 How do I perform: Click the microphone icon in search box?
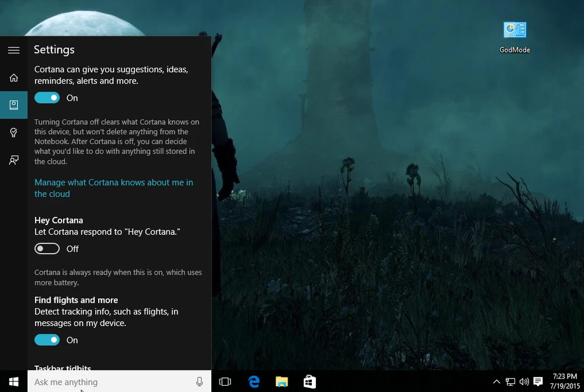tap(199, 381)
